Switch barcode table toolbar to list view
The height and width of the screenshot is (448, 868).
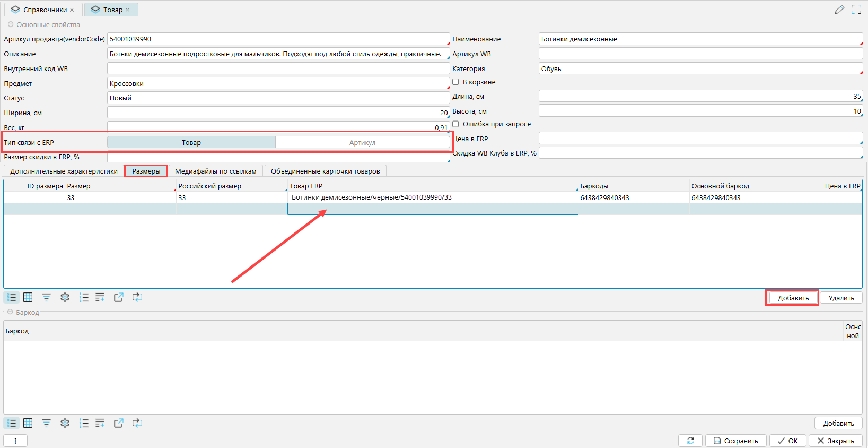[12, 423]
